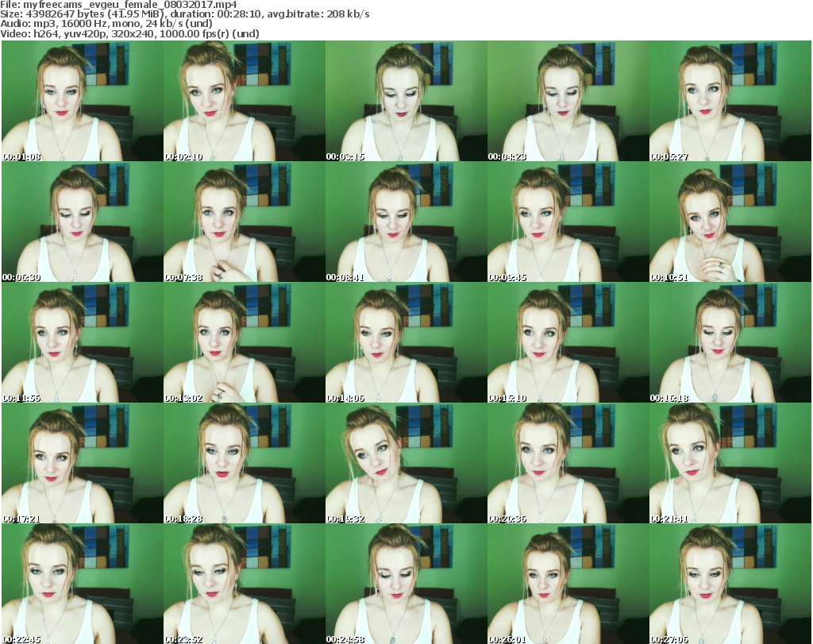Screen dimensions: 813x644
Task: Pick the preview frame marked 00:11:56
Action: (83, 343)
